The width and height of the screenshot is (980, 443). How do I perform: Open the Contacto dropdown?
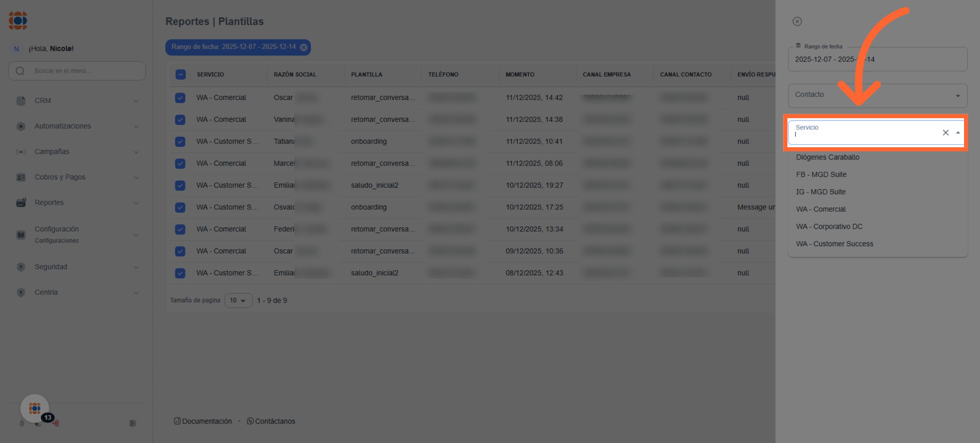pyautogui.click(x=877, y=95)
